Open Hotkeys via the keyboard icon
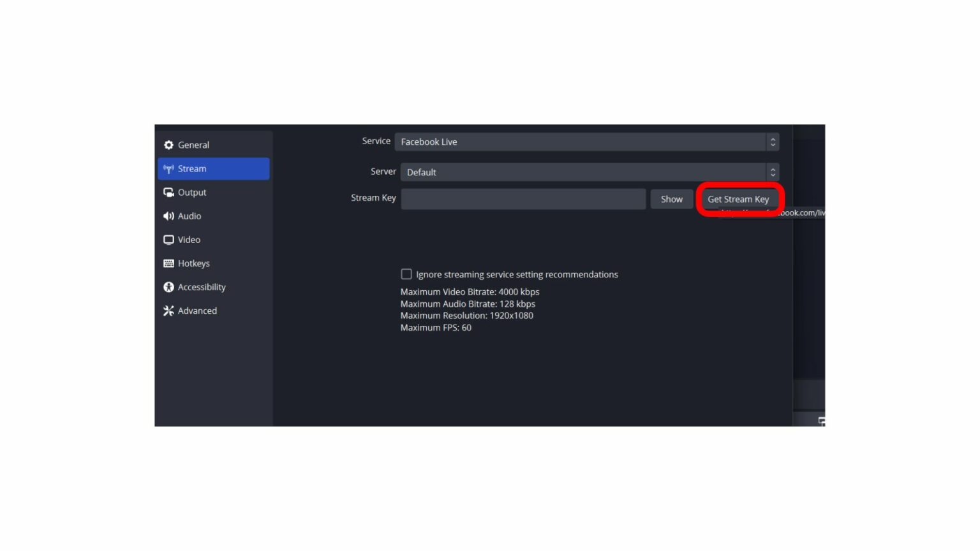Viewport: 980px width, 551px height. point(168,263)
